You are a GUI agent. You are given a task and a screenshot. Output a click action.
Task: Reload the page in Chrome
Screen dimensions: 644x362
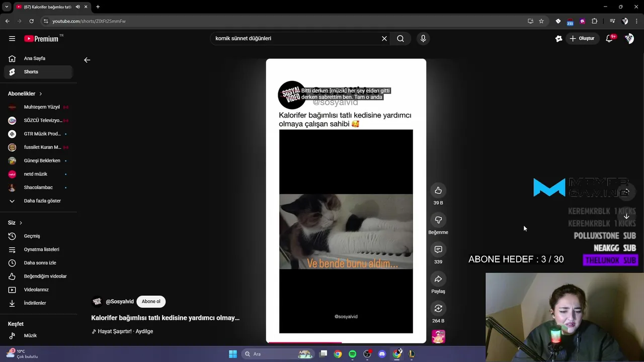pyautogui.click(x=31, y=21)
